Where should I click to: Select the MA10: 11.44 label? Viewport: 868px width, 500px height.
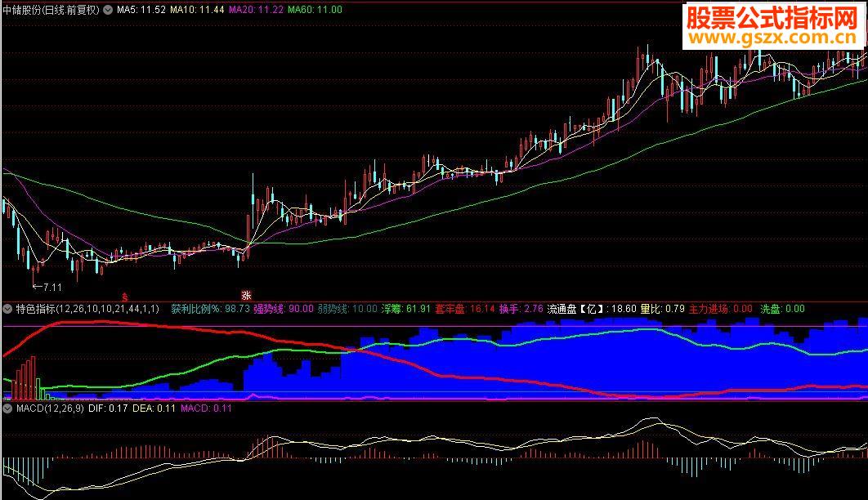click(197, 10)
